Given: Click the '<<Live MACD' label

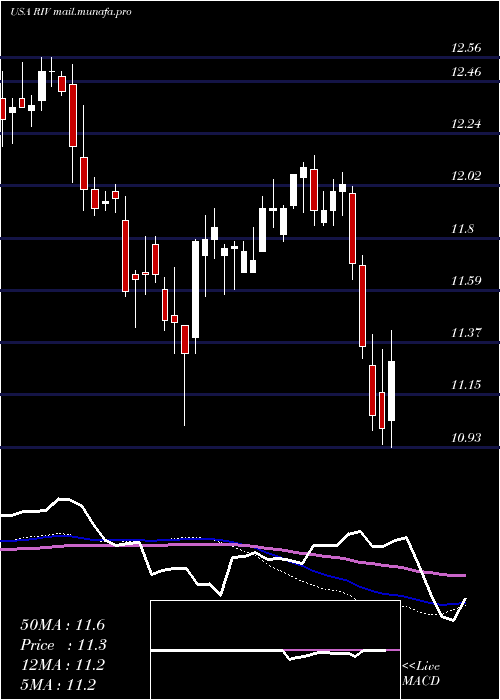Looking at the screenshot, I should (x=421, y=673).
